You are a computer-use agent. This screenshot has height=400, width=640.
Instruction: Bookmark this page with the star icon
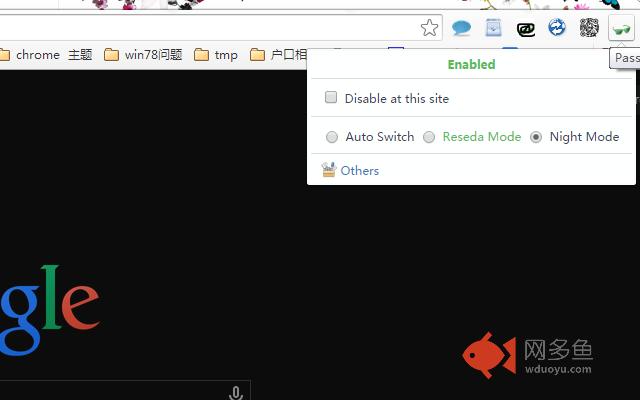(x=429, y=28)
